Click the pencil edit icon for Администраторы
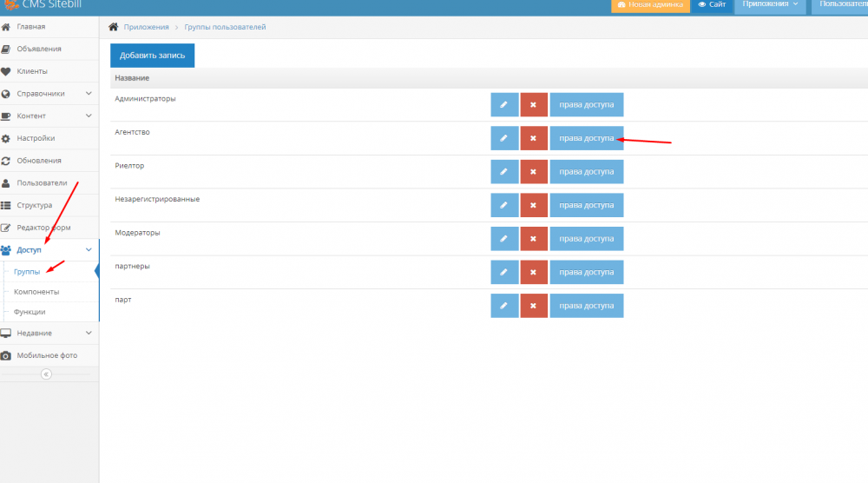 click(504, 105)
